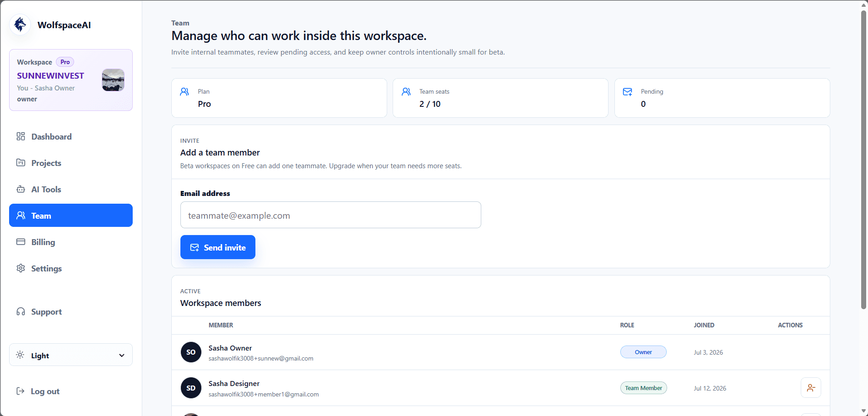The width and height of the screenshot is (868, 416).
Task: Click the Workspace members heading
Action: 221,303
